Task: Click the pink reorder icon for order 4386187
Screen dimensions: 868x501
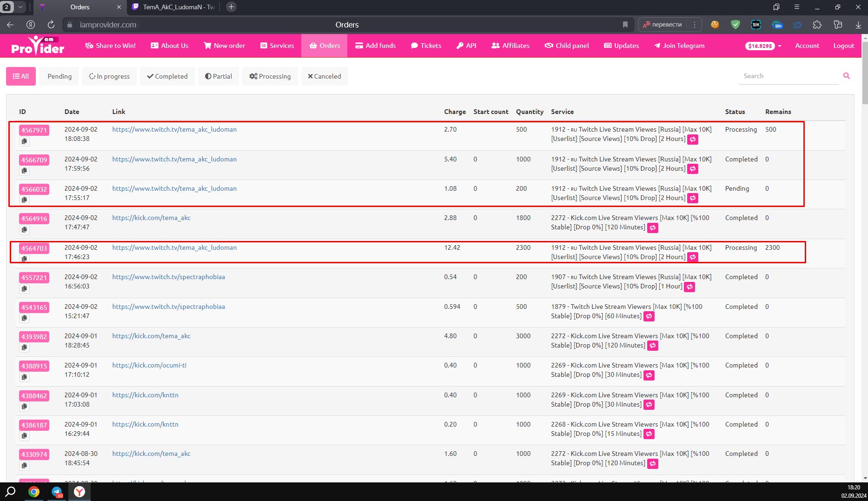Action: click(649, 434)
